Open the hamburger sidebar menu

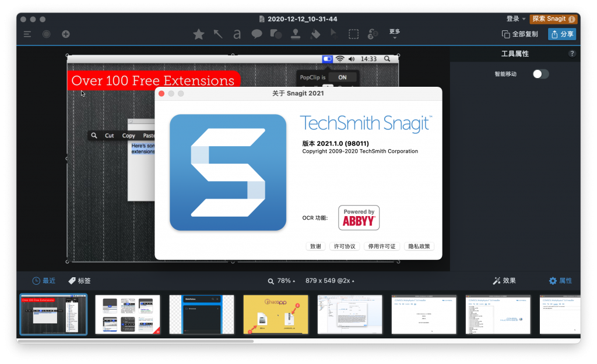point(27,34)
